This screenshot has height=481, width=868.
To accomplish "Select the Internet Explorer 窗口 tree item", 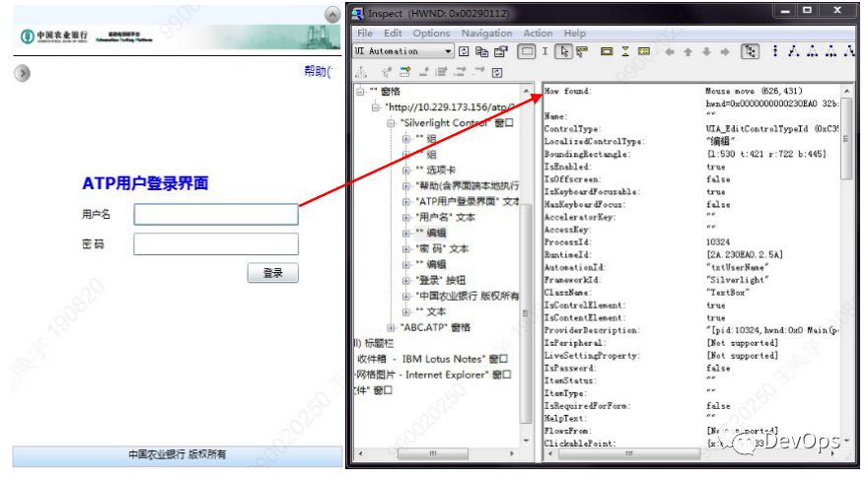I will coord(433,375).
